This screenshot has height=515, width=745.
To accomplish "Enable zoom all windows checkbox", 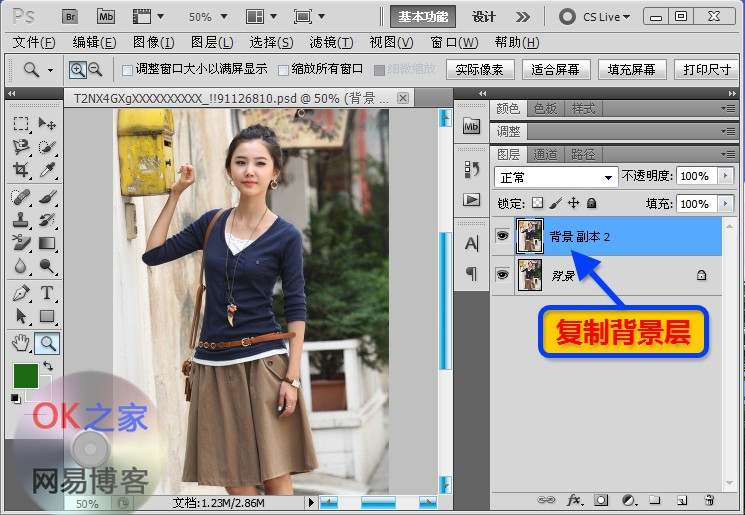I will (283, 70).
